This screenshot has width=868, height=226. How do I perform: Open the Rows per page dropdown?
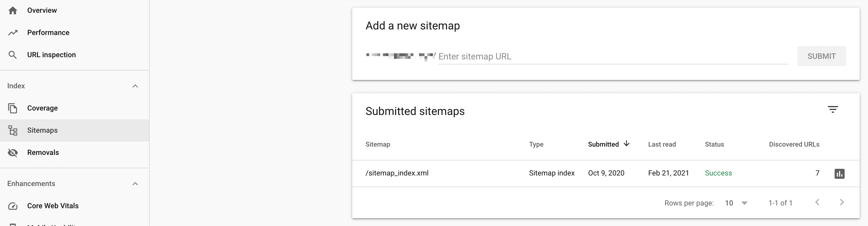736,203
